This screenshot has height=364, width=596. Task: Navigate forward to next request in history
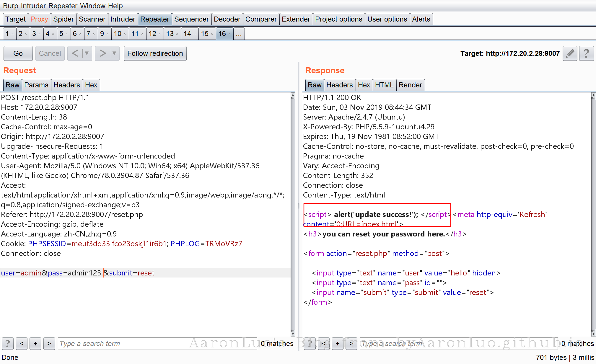click(x=102, y=53)
